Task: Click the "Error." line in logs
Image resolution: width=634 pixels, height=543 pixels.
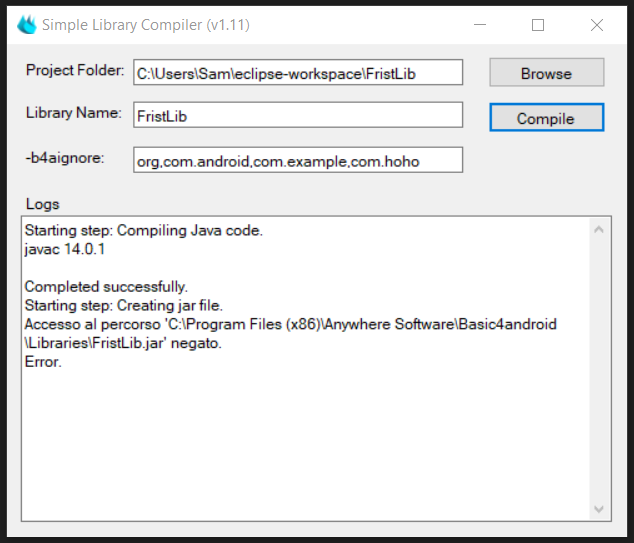Action: click(43, 361)
